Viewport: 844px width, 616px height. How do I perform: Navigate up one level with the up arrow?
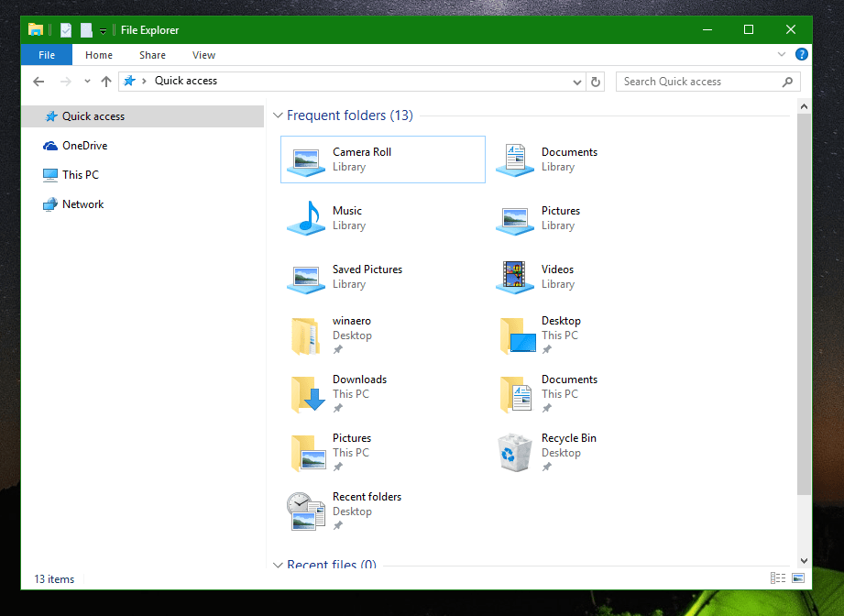(x=105, y=82)
